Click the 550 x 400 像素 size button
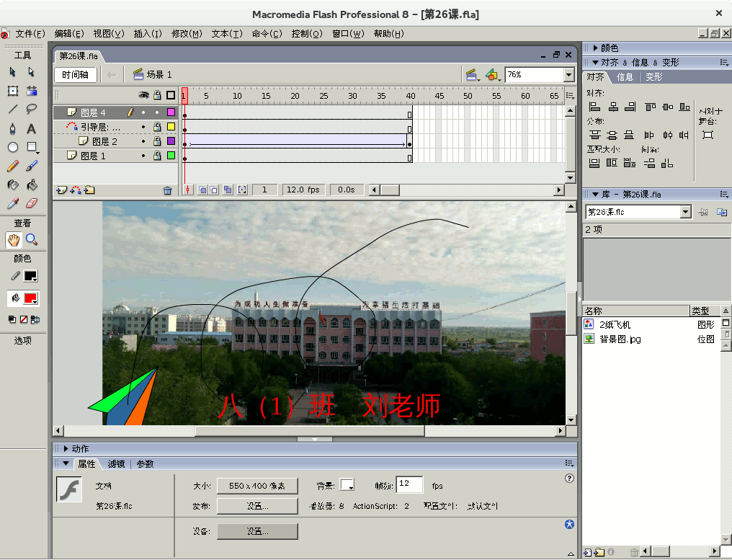This screenshot has width=732, height=560. coord(257,486)
